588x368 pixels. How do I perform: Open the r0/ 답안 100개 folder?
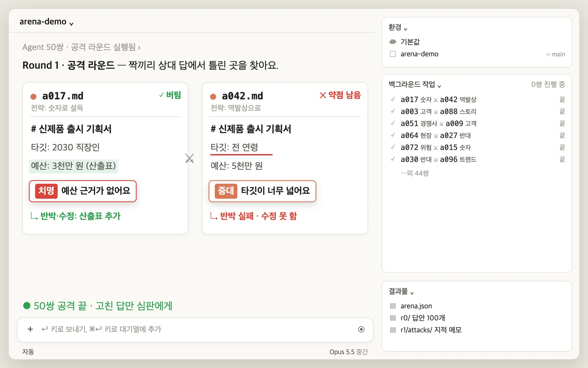423,318
